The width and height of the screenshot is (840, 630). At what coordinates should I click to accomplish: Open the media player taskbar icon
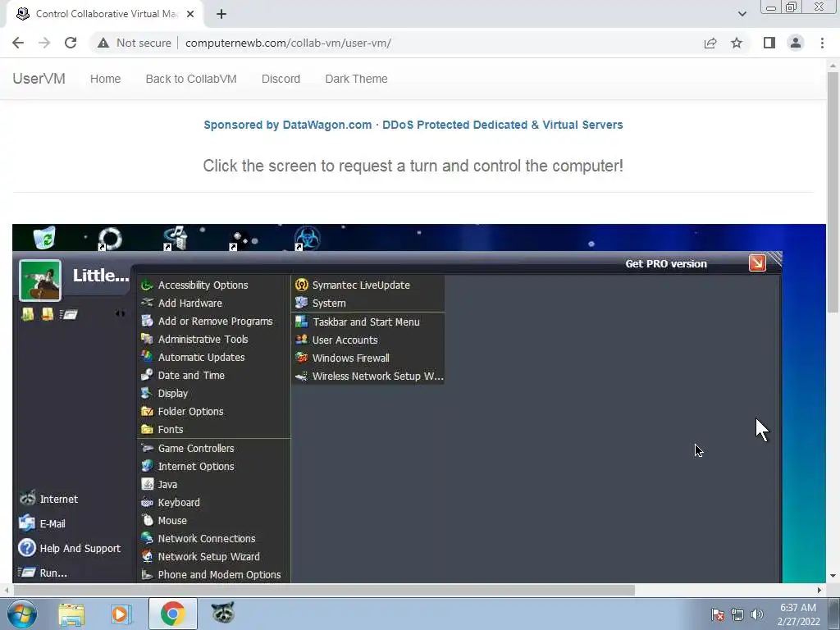(x=121, y=614)
